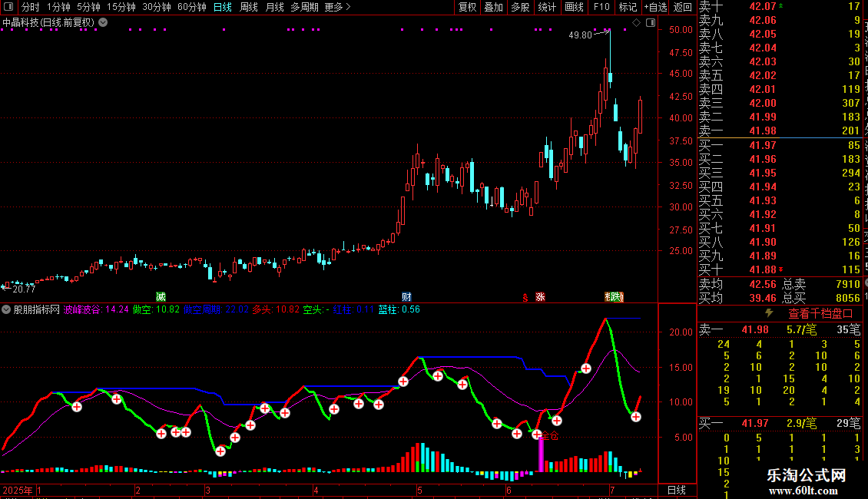The height and width of the screenshot is (499, 868).
Task: Open the 股朋指标网 indicator dropdown arrow
Action: coord(6,309)
